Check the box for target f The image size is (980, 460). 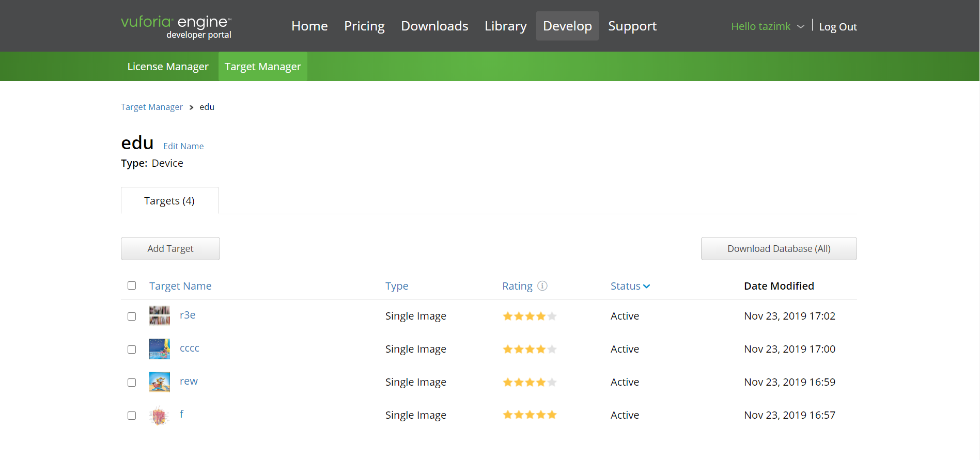point(132,416)
